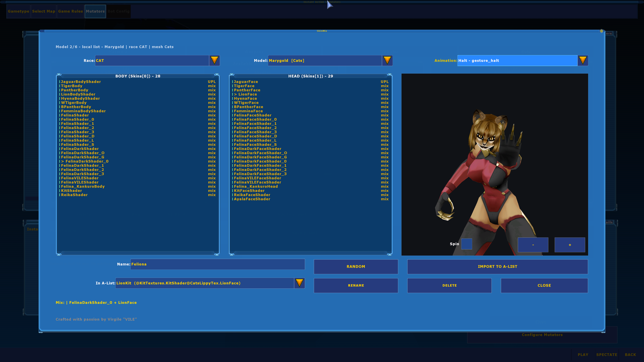Select FelinaFaceShader_L in the head list
Viewport: 644px width, 362px height.
pyautogui.click(x=310, y=140)
